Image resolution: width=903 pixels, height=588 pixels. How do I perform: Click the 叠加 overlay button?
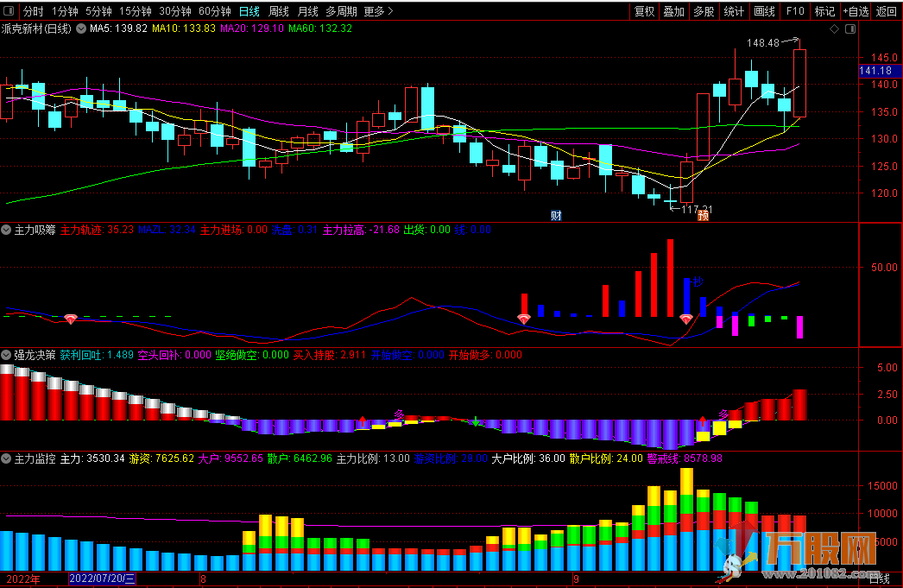click(x=673, y=11)
